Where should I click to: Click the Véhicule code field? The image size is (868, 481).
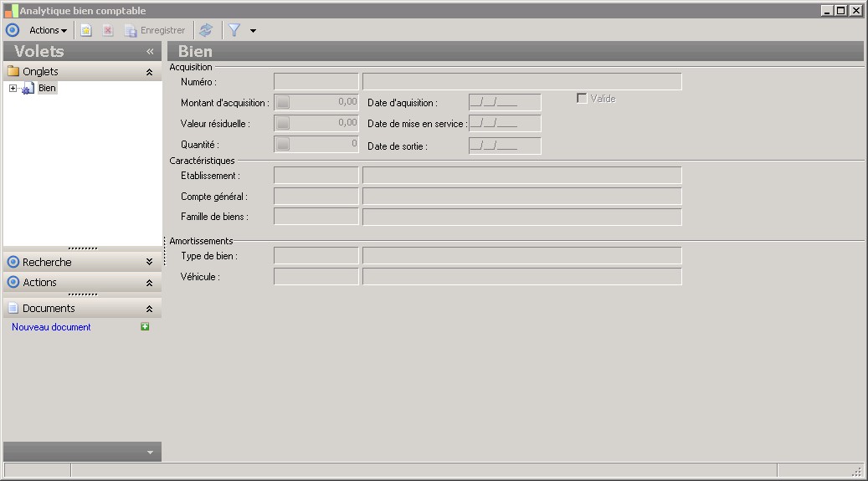point(316,276)
